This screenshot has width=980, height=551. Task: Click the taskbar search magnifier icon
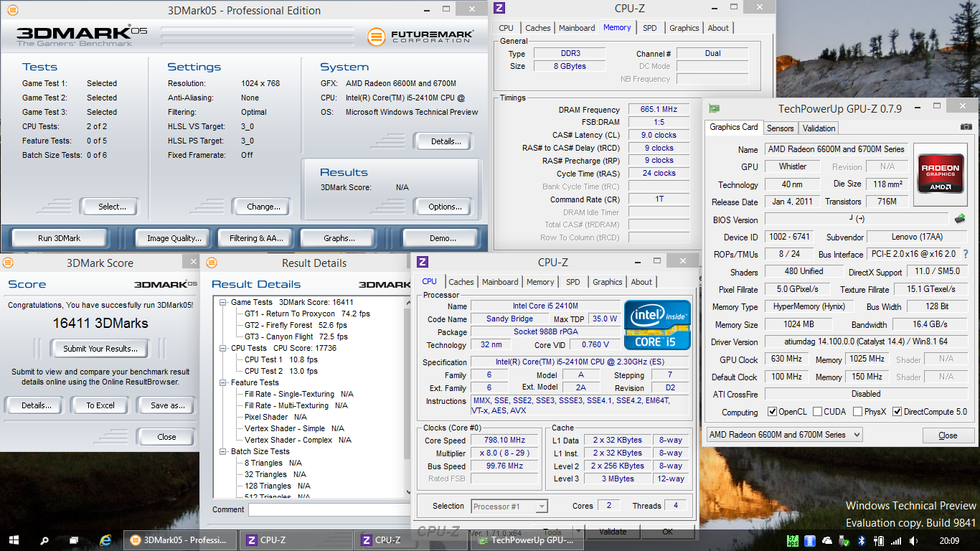(x=44, y=540)
